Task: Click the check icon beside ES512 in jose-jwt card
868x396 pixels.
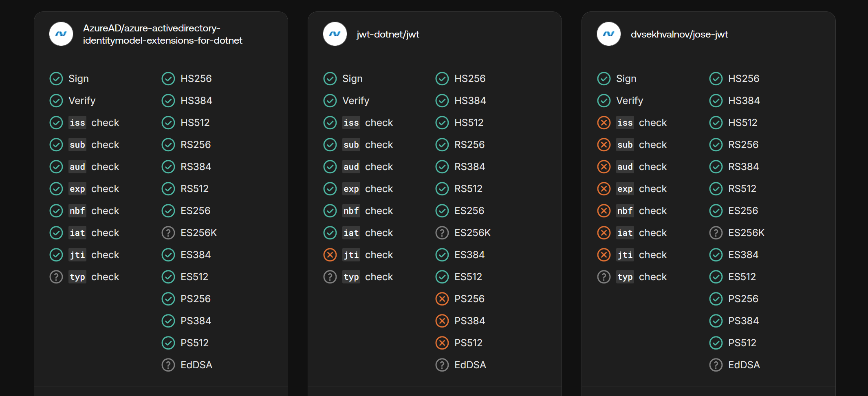Action: click(716, 277)
